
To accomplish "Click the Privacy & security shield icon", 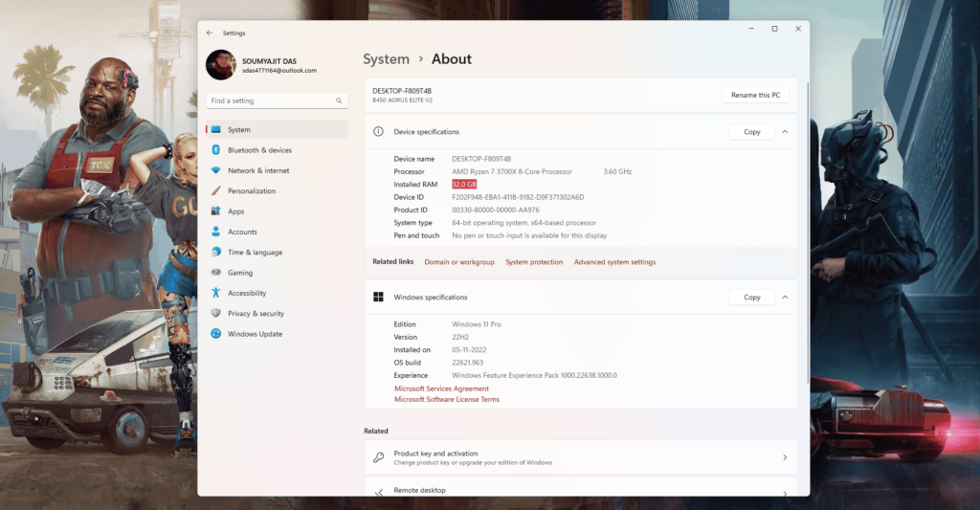I will click(x=215, y=313).
